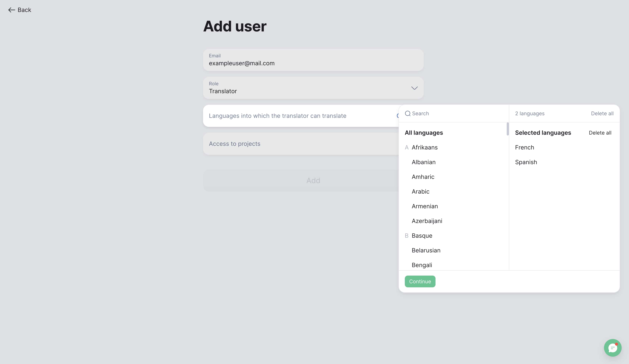
Task: Choose Azerbaijani language option
Action: (x=427, y=221)
